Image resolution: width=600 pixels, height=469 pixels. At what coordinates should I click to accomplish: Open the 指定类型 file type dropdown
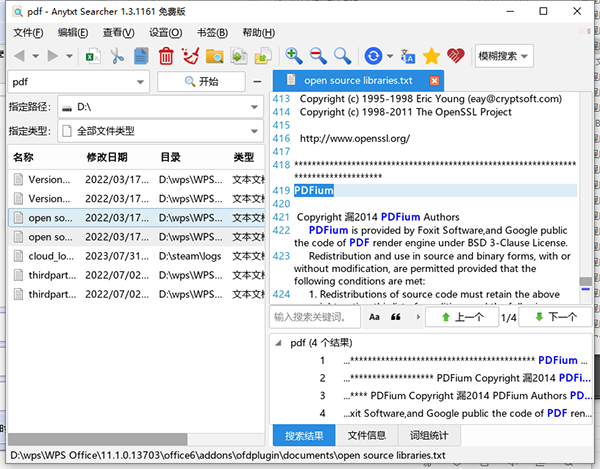tap(160, 131)
